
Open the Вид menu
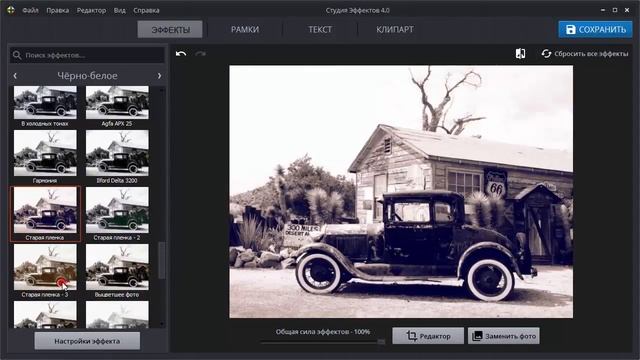point(120,10)
